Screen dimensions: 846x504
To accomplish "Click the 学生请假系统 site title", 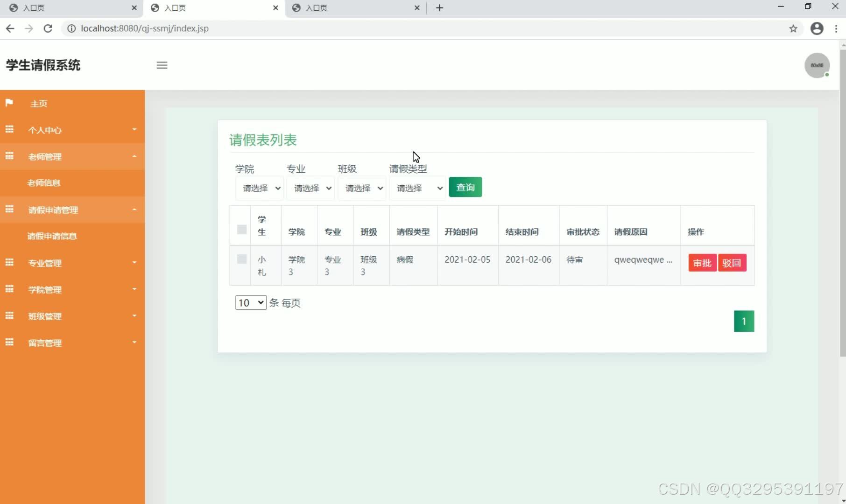I will [43, 65].
